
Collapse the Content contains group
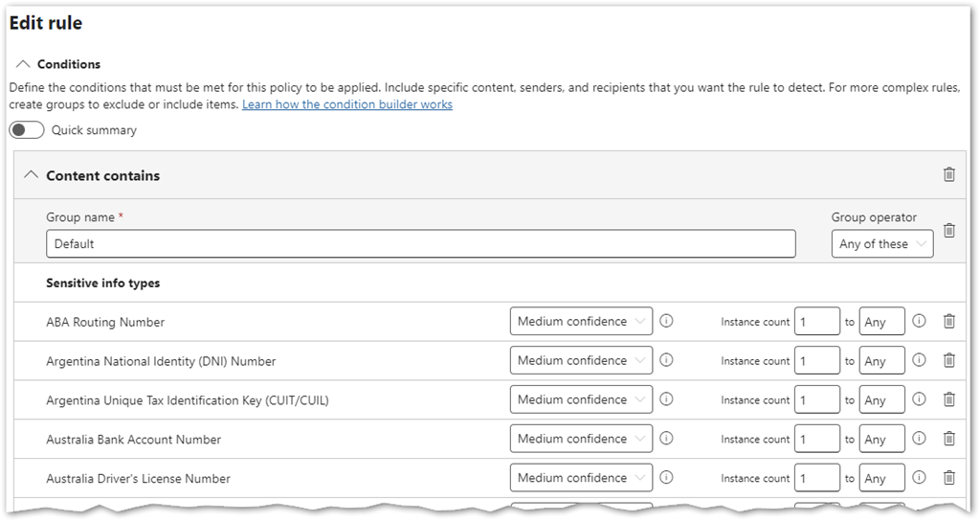click(32, 175)
